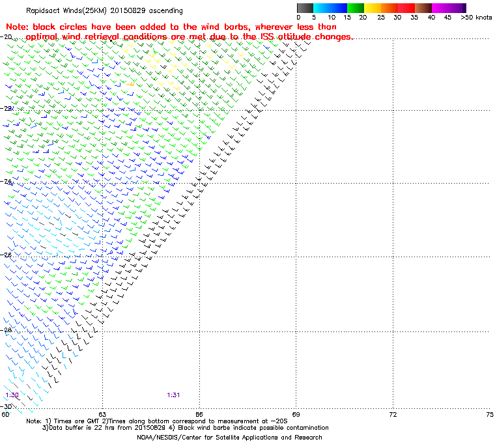Click the latitude label -26
The image size is (495, 448).
tap(6, 255)
